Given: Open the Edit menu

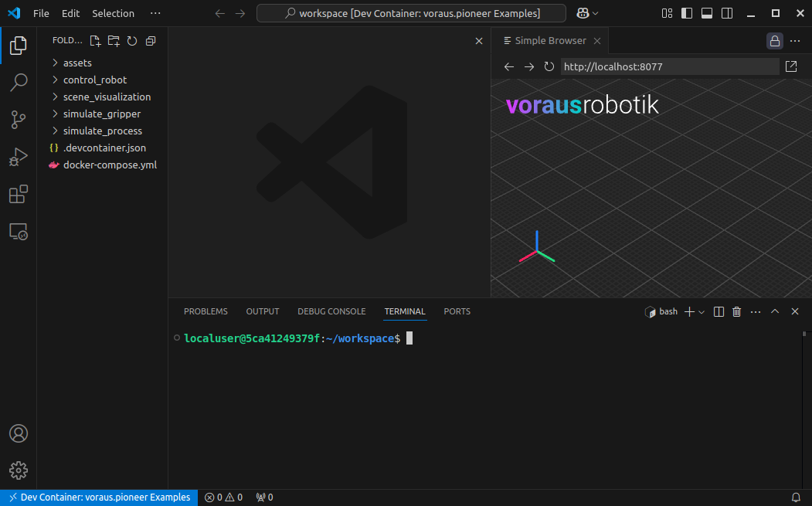Looking at the screenshot, I should [70, 13].
